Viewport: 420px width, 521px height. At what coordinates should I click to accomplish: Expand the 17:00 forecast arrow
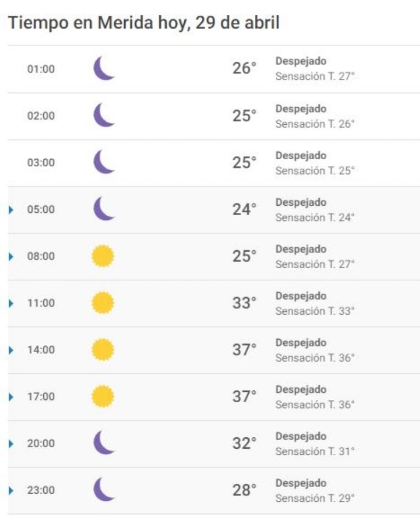[x=11, y=396]
